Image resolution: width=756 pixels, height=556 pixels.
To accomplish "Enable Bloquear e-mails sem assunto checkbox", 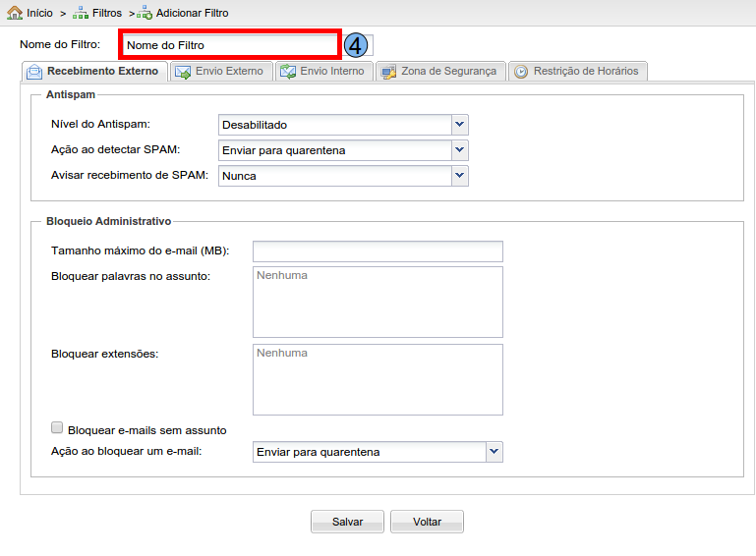I will click(57, 428).
